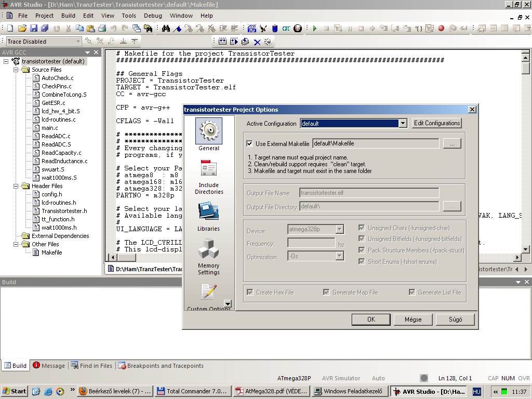This screenshot has height=399, width=532.
Task: Open the AVR GCC panel dropdown arrow
Action: tap(87, 52)
